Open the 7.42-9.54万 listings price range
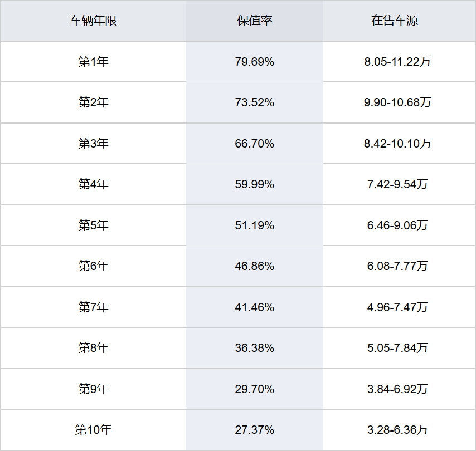 pyautogui.click(x=397, y=184)
